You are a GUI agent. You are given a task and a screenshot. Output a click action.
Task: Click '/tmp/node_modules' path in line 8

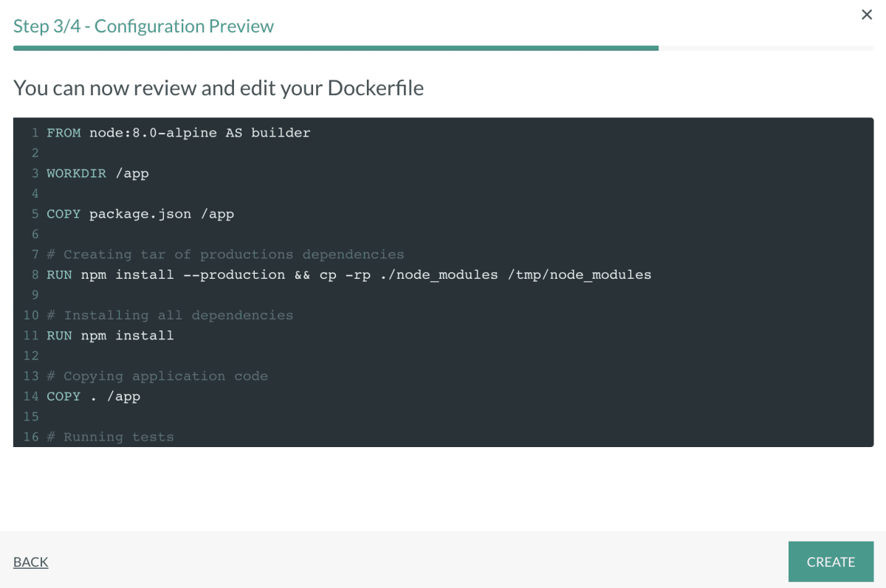point(579,274)
